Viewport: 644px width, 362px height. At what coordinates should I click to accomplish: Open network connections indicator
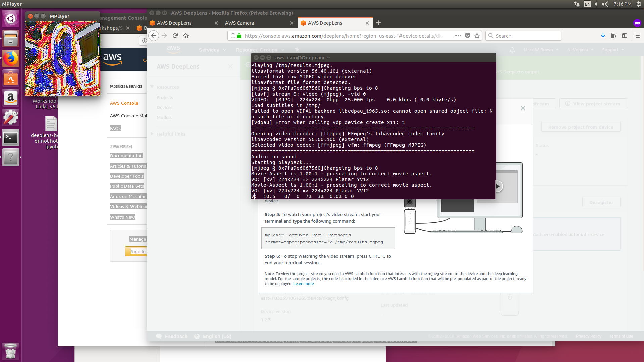(576, 4)
